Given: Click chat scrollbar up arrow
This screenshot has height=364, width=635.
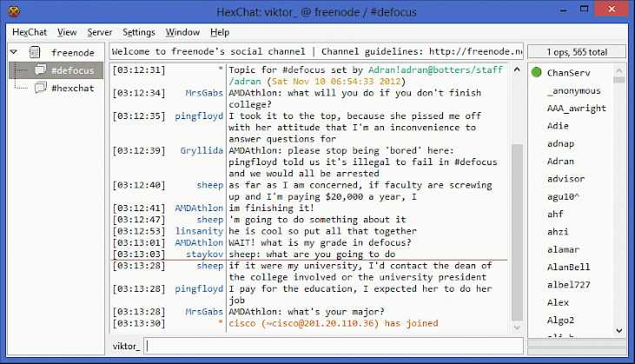Looking at the screenshot, I should coord(517,69).
